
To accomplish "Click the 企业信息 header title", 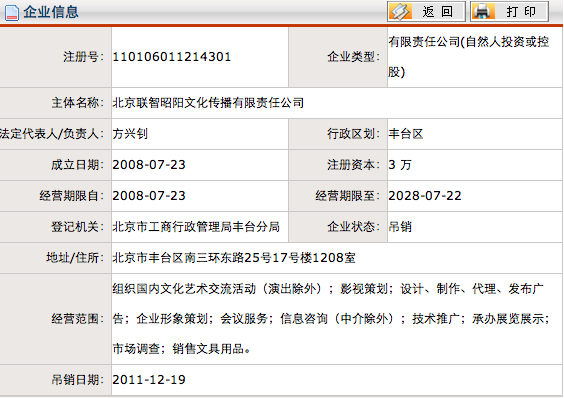I will coord(51,12).
